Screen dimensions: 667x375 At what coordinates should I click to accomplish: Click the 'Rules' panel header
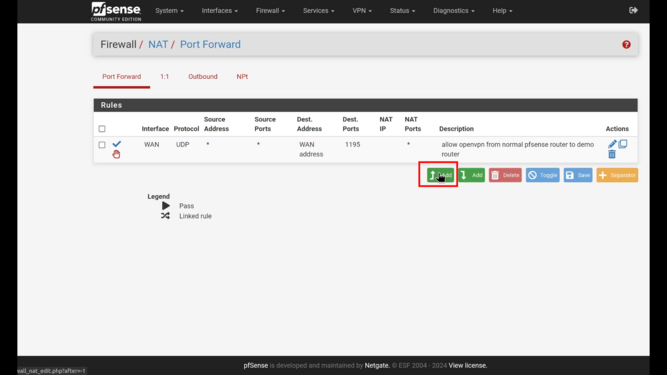365,105
